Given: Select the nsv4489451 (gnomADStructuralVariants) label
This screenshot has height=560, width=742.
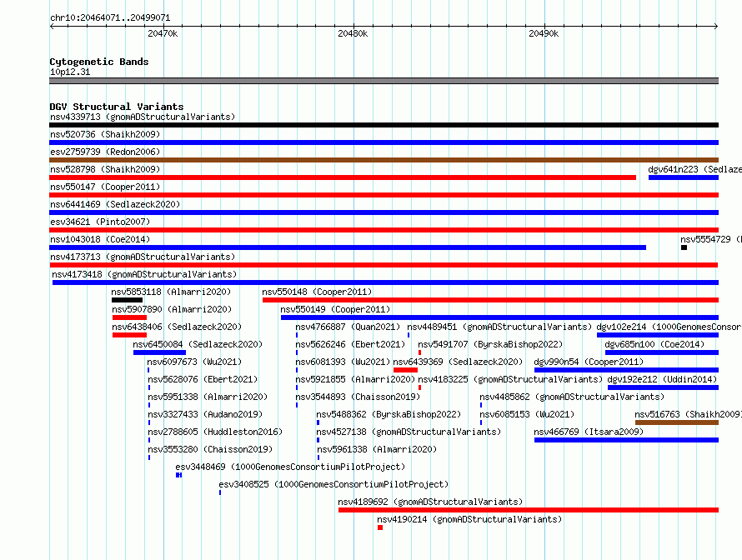Looking at the screenshot, I should 499,327.
